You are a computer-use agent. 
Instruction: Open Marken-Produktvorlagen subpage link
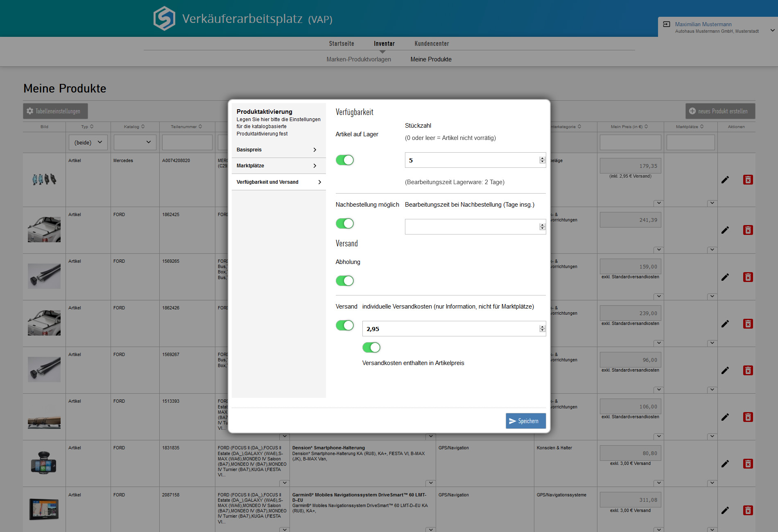point(359,59)
